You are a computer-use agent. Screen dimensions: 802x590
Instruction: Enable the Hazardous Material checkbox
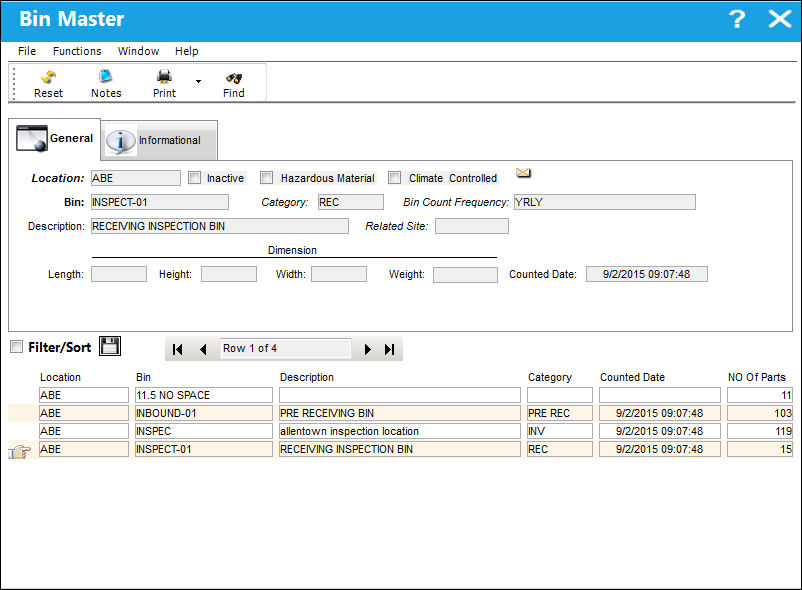pos(266,177)
